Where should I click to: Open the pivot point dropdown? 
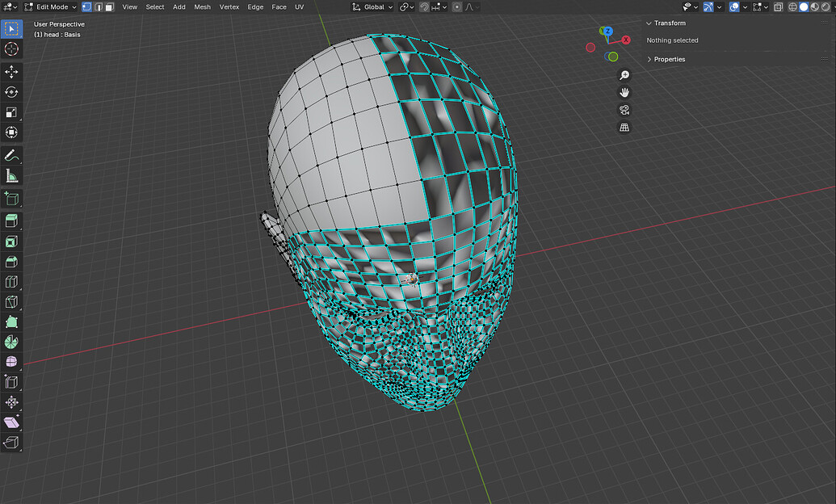point(407,7)
